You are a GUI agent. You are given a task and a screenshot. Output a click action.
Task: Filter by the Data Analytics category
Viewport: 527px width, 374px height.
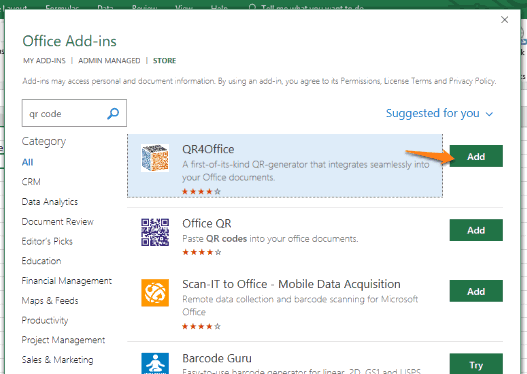coord(50,202)
